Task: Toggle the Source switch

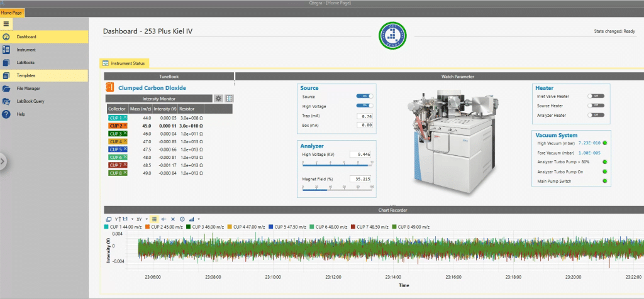Action: point(365,96)
